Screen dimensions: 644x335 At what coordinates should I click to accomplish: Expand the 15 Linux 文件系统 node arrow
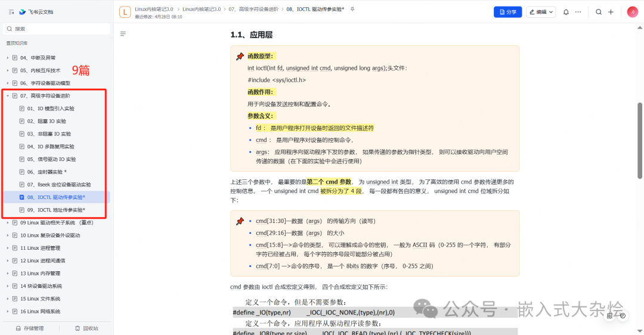click(x=7, y=299)
